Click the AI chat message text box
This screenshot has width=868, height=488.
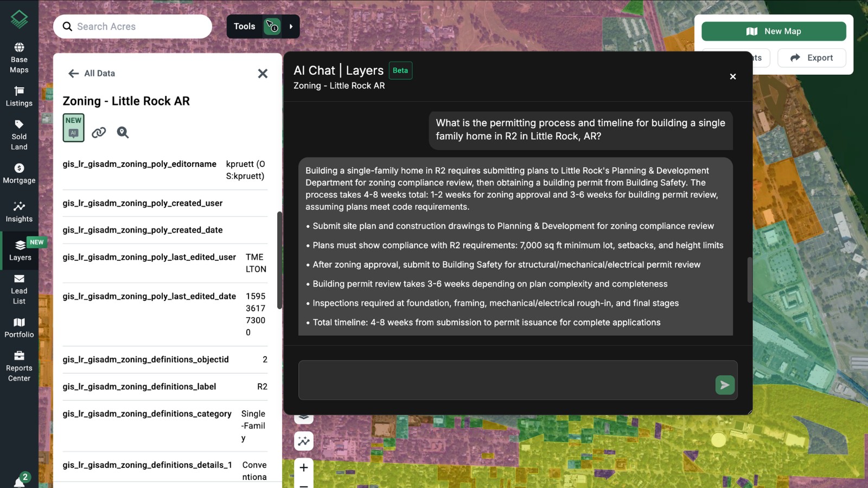coord(506,380)
